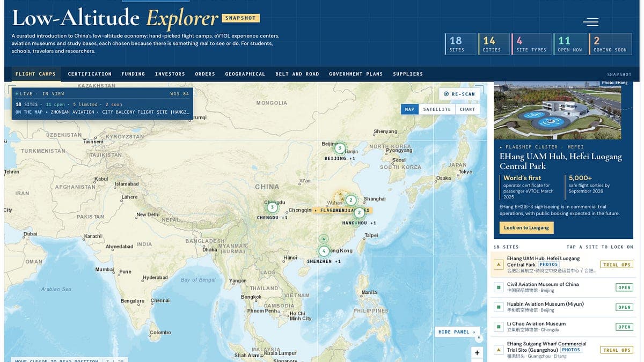Click Open badge on Civil Aviation Museum row

pos(624,287)
